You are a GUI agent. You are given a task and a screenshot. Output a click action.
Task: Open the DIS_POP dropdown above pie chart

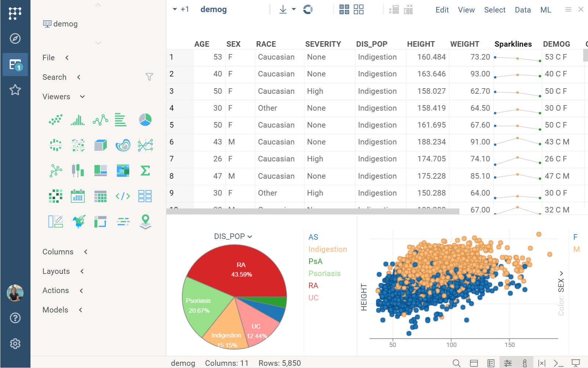point(233,236)
